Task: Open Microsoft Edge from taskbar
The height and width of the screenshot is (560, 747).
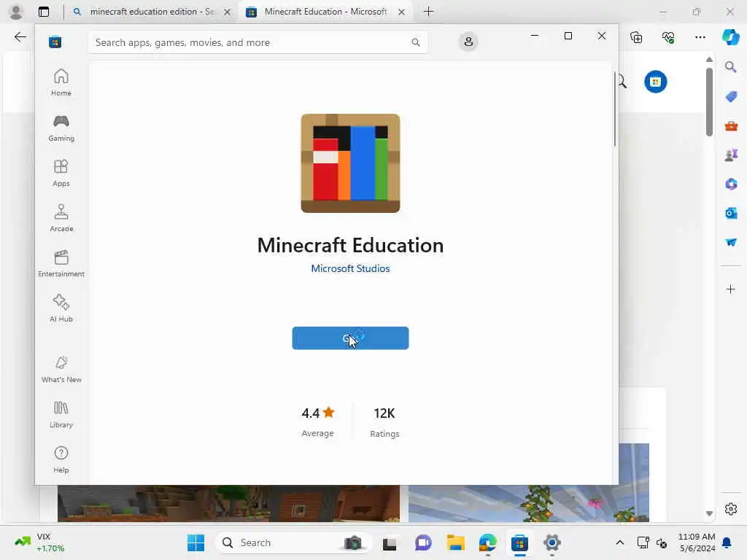Action: (x=487, y=542)
